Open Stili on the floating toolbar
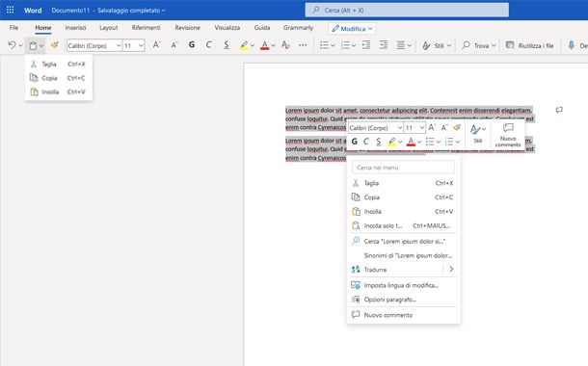 (478, 134)
